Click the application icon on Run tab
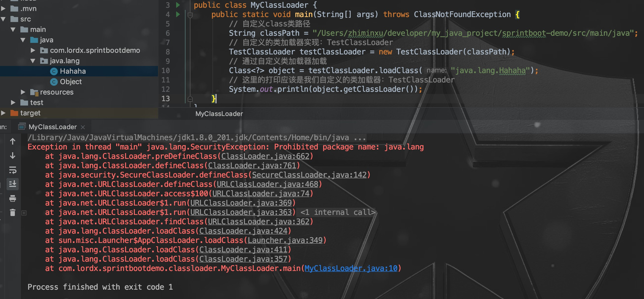This screenshot has height=299, width=644. [x=22, y=127]
